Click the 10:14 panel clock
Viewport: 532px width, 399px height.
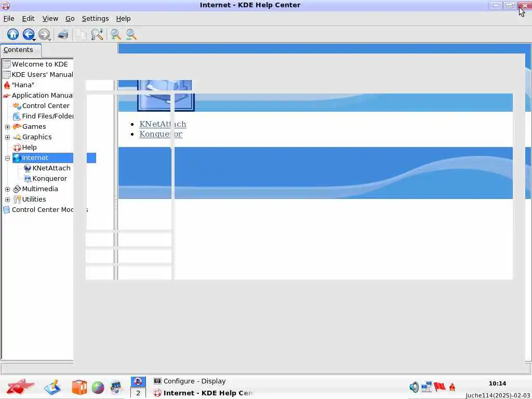pos(497,383)
